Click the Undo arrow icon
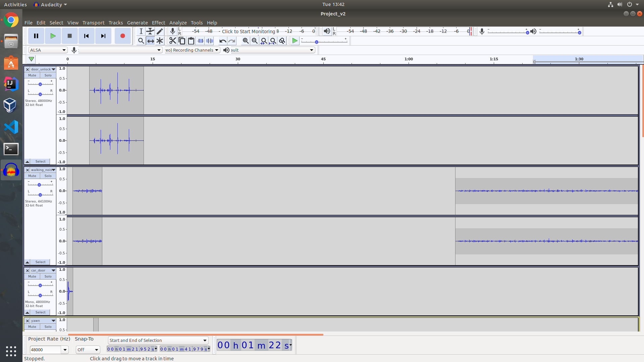Screen dimensions: 644x362 222,41
